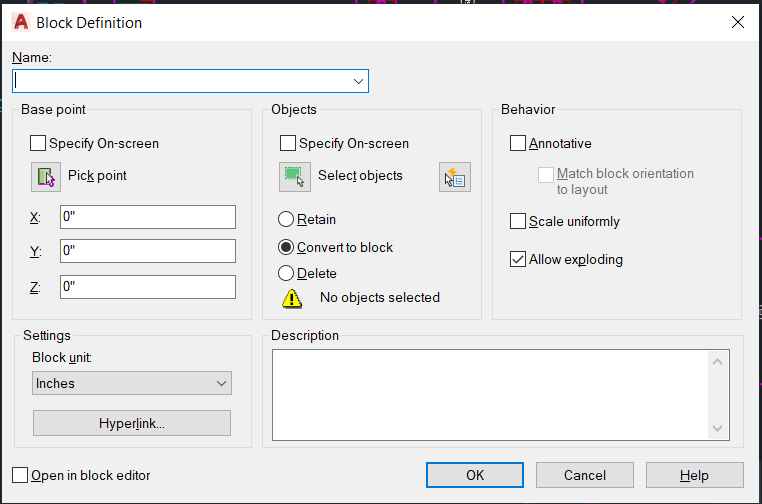Click the Pick point icon button
Image resolution: width=762 pixels, height=504 pixels.
pos(46,177)
